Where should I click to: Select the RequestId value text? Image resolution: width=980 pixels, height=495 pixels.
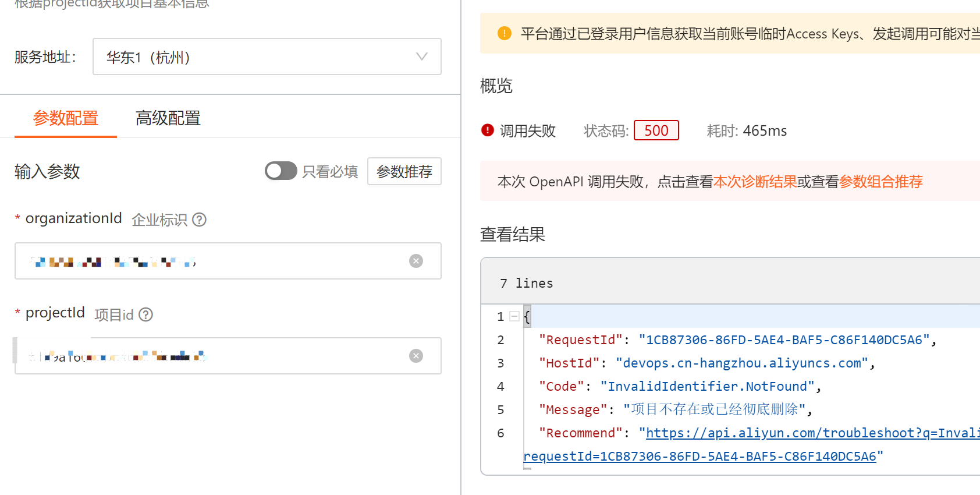pos(784,340)
